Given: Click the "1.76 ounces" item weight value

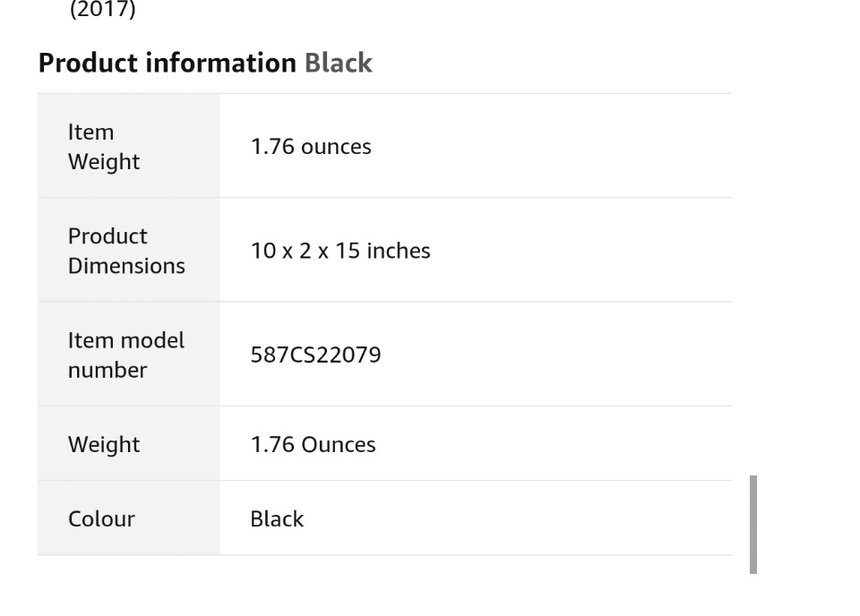Looking at the screenshot, I should tap(311, 147).
